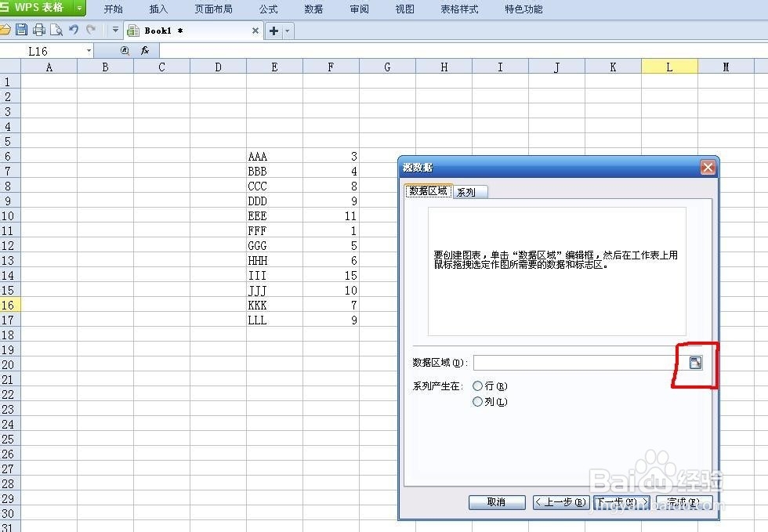Select the 数据 ribbon tab

pos(313,9)
